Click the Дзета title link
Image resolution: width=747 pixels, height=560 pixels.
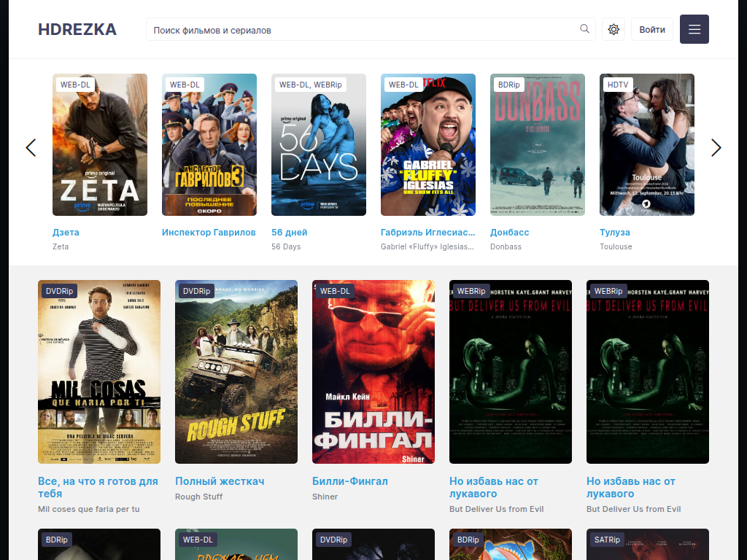pyautogui.click(x=66, y=233)
